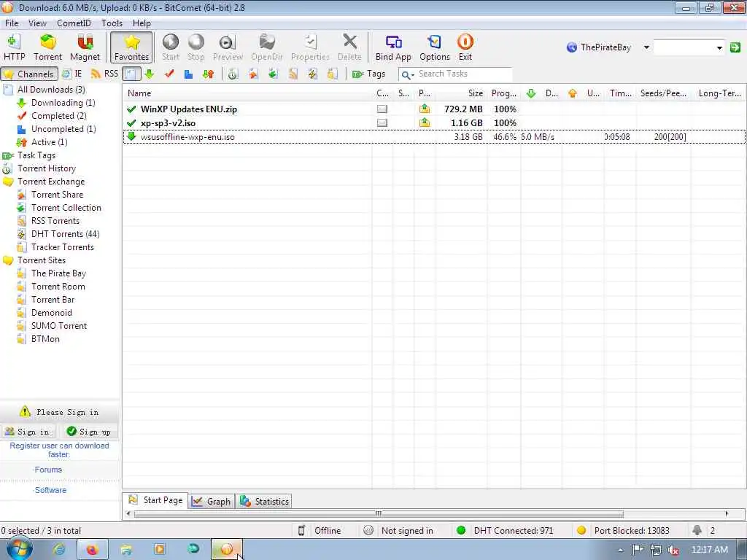Screen dimensions: 747x560
Task: Add a Magnet link download
Action: pos(85,47)
